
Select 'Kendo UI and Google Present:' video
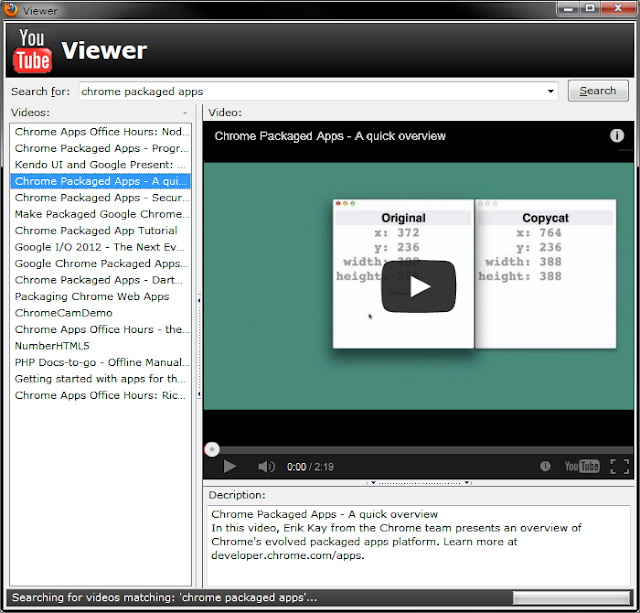[x=100, y=164]
